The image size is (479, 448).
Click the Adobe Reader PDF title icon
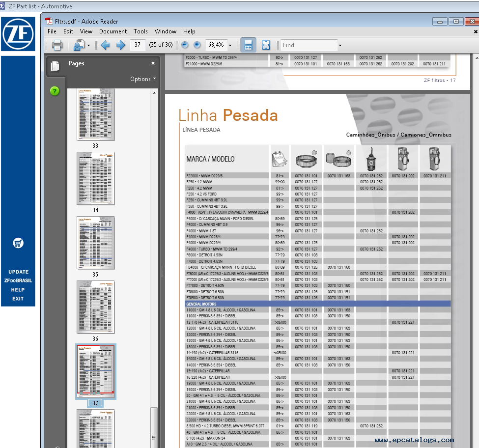(x=49, y=22)
